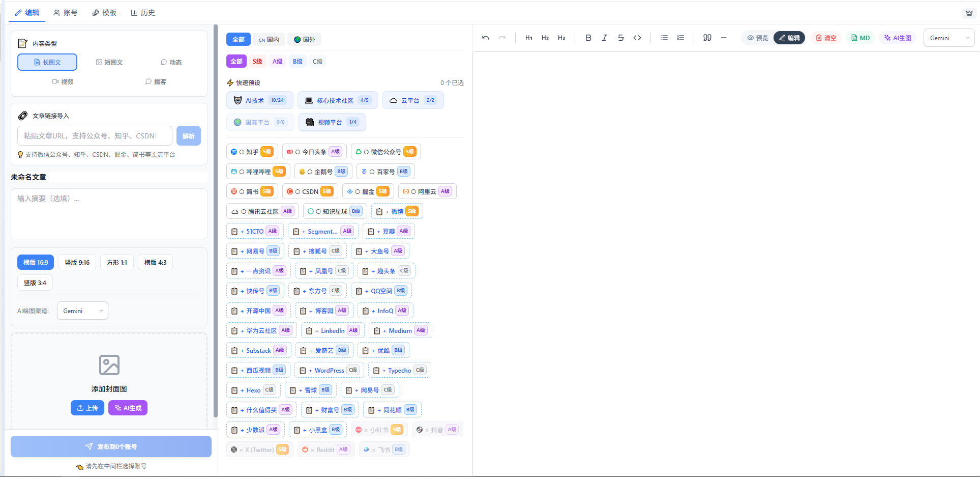980x477 pixels.
Task: Open the Gemini dropdown in editor toolbar
Action: (948, 38)
